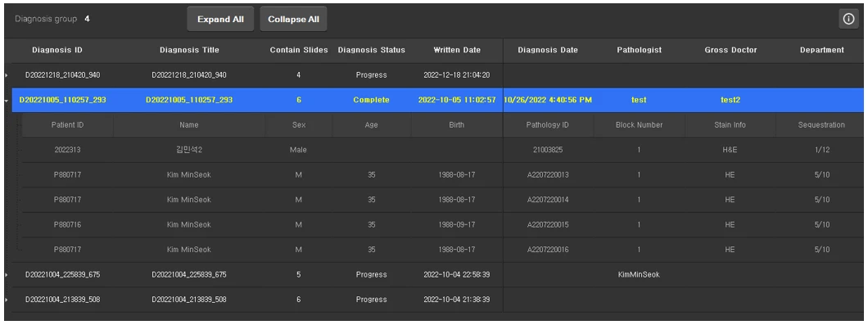Image resolution: width=868 pixels, height=325 pixels.
Task: Click the Birth sub-header
Action: click(457, 125)
